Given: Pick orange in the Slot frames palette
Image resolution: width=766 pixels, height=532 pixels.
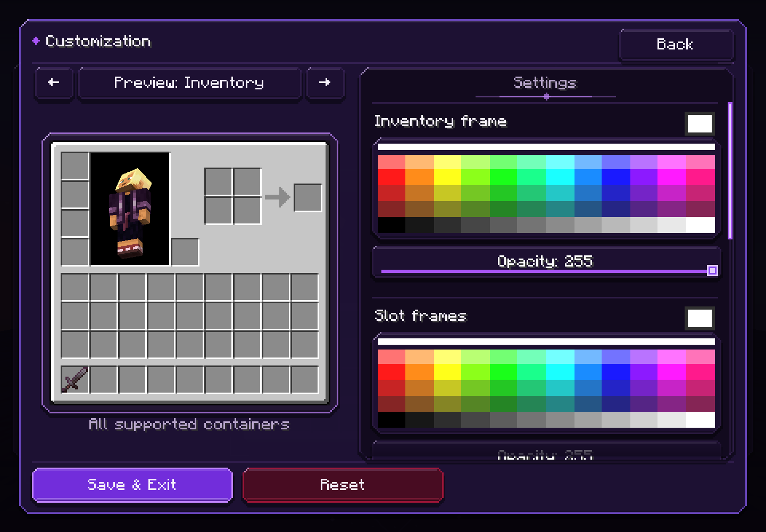Looking at the screenshot, I should click(420, 372).
